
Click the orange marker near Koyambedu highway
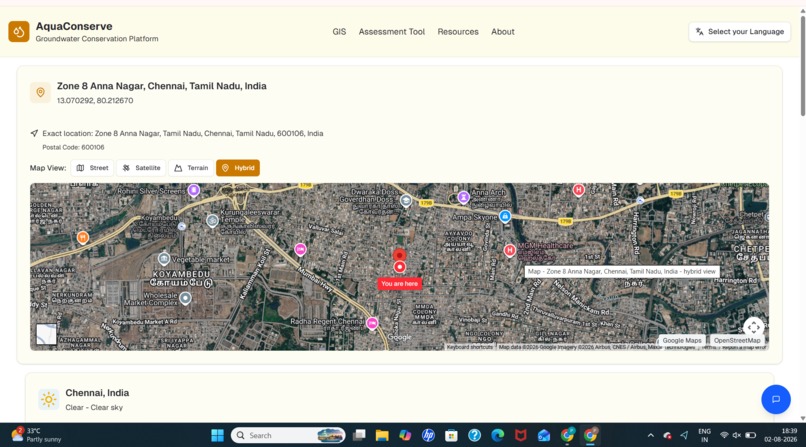(83, 237)
